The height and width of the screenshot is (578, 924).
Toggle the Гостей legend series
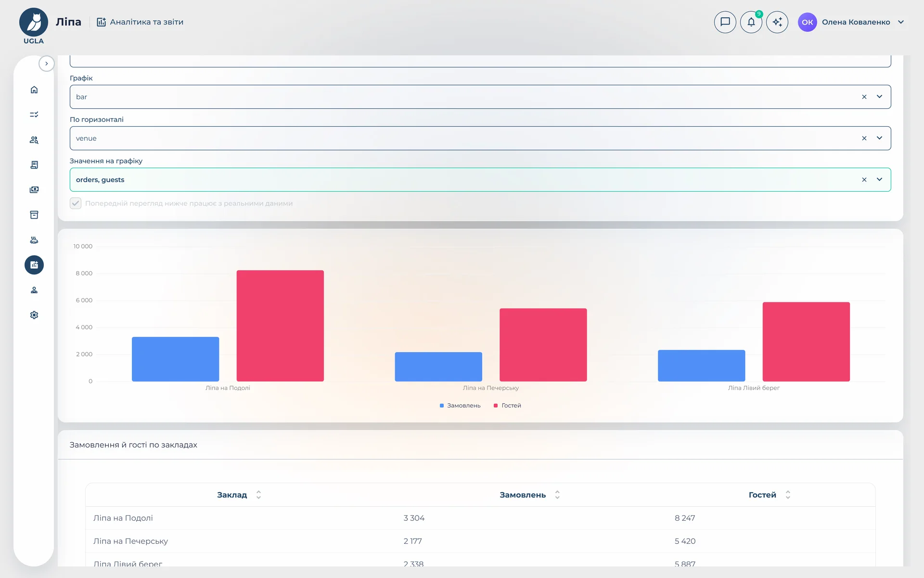[x=507, y=406]
